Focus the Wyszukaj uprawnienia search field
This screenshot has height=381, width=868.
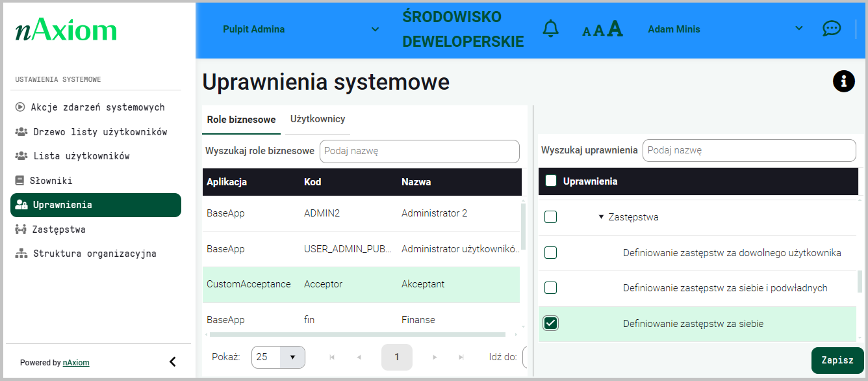[749, 150]
